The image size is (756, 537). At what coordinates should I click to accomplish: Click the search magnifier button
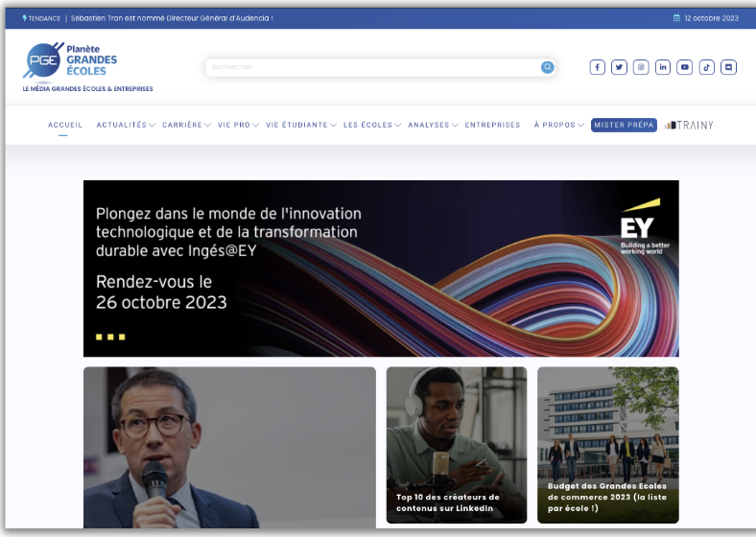point(547,67)
